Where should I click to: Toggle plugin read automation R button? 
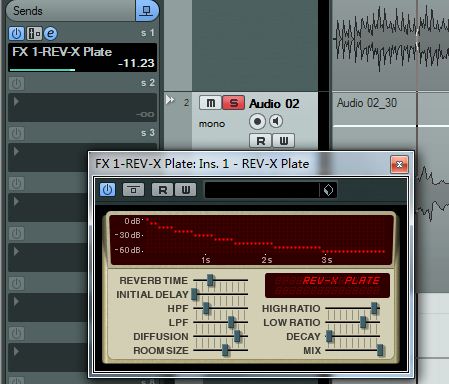click(162, 190)
